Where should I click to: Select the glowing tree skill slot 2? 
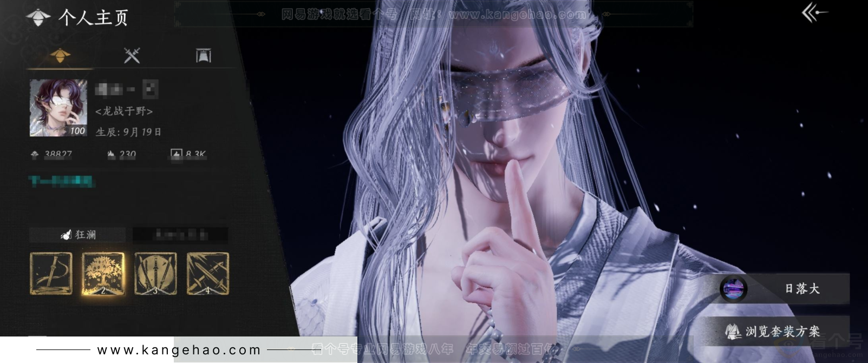tap(103, 274)
